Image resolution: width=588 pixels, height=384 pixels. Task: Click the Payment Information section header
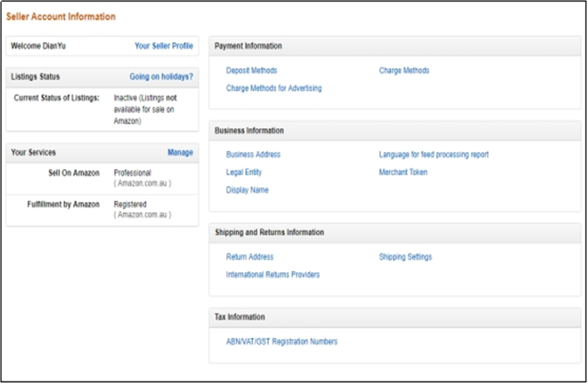tap(248, 46)
